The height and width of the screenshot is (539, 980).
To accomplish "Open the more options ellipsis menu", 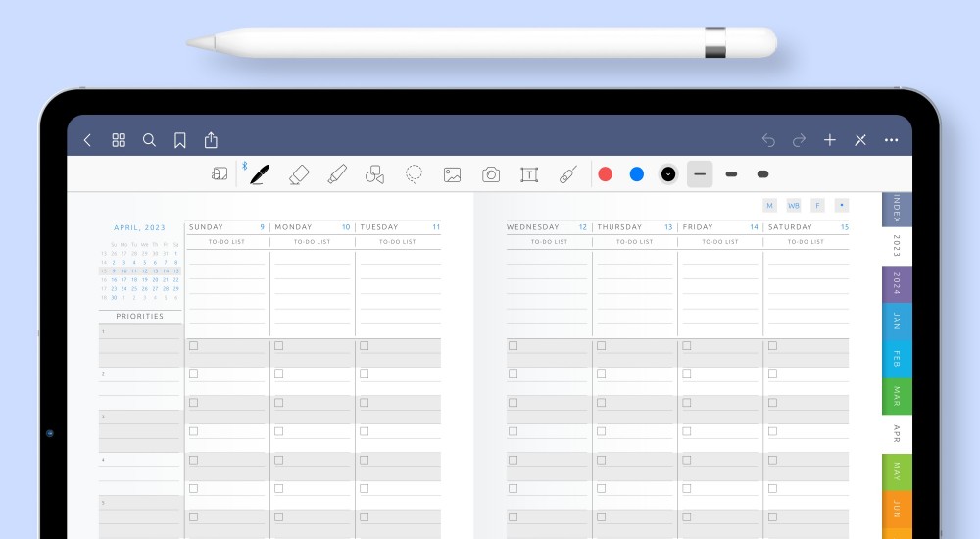I will coord(891,140).
